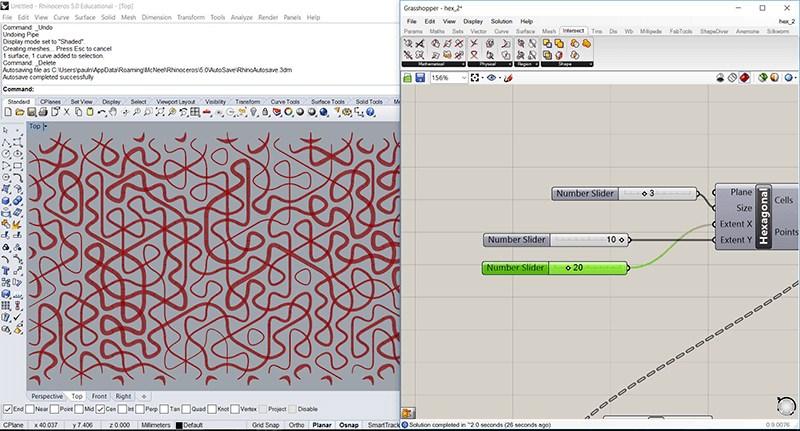The image size is (800, 431).
Task: Open Grasshopper Solution menu
Action: point(502,21)
